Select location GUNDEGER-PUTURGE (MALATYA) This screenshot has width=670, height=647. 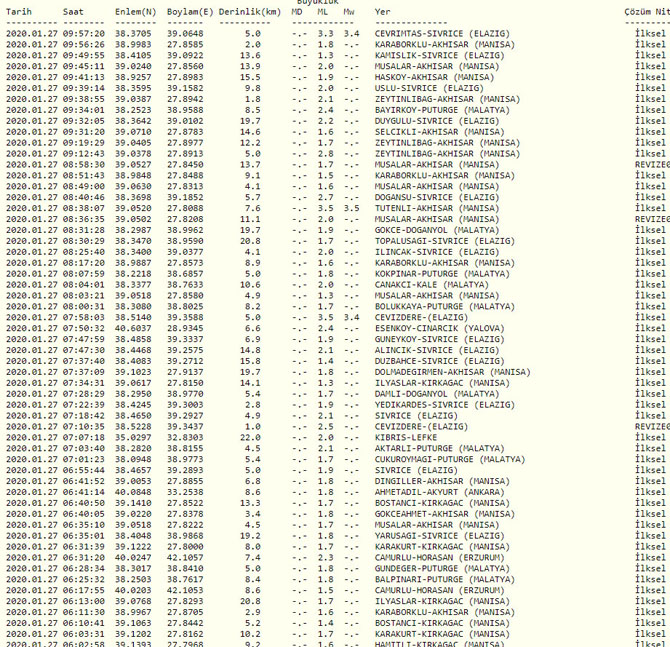442,569
